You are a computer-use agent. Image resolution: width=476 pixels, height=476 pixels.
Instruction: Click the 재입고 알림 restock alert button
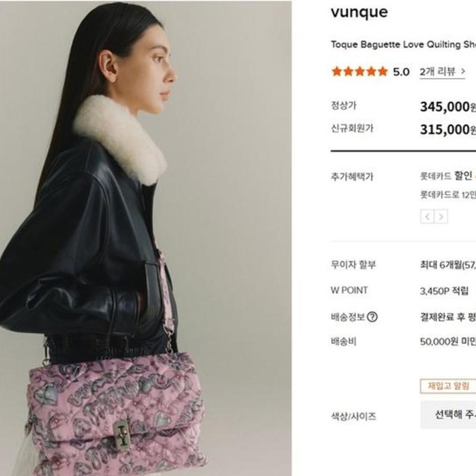448,386
